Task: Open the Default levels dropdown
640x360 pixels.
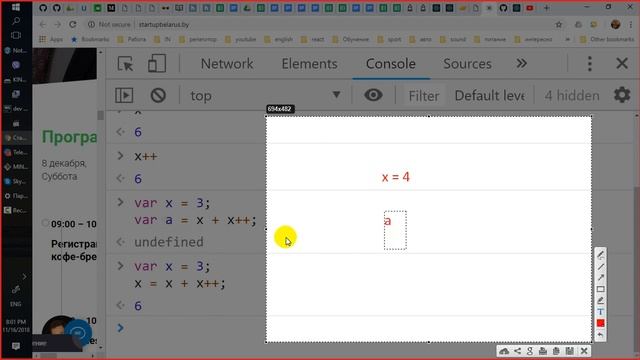Action: click(489, 96)
